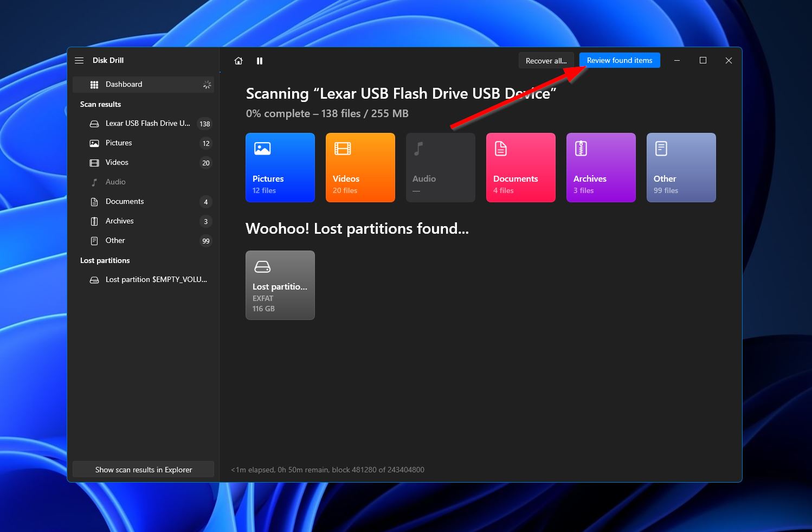Click the Recover all... button
812x532 pixels.
click(546, 61)
